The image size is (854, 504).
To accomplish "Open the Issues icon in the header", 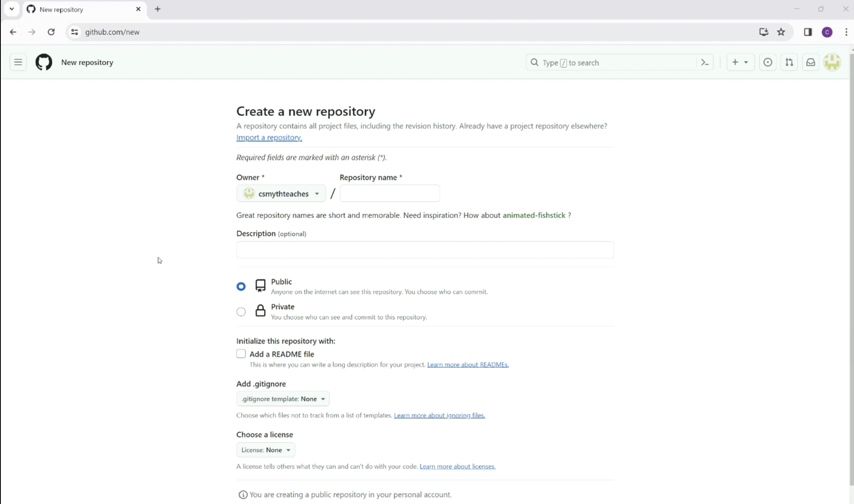I will 768,62.
